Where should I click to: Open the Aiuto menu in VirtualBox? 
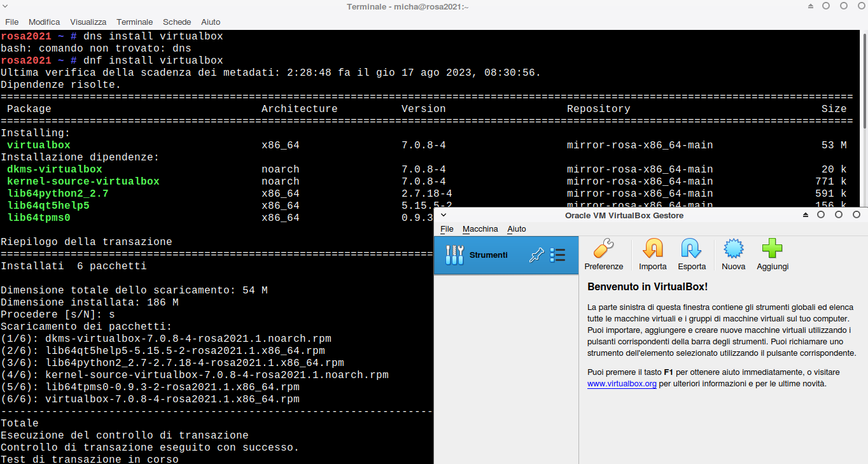click(516, 229)
